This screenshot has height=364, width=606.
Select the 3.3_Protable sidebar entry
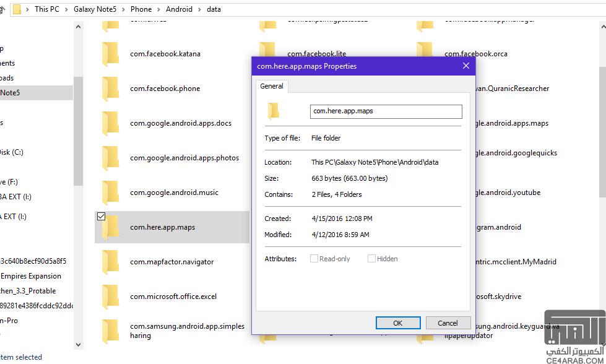point(28,290)
